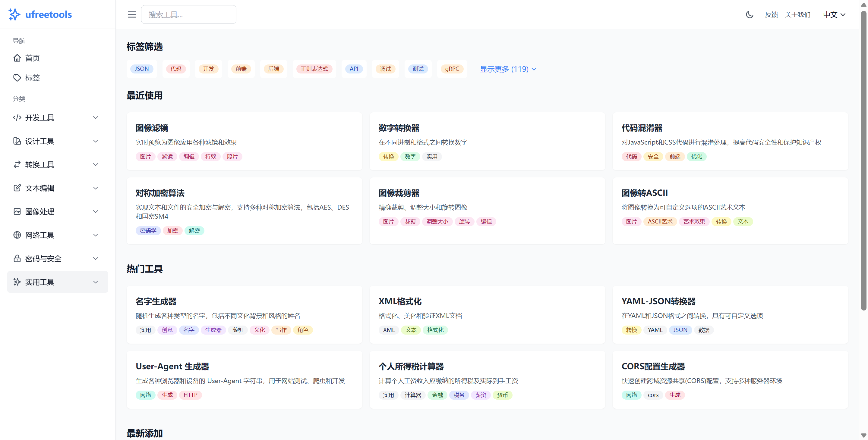This screenshot has height=440, width=868.
Task: Open the 图像裁剪器 tool card
Action: click(x=487, y=211)
